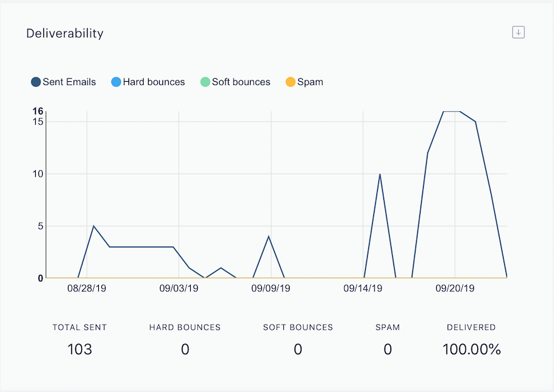Click the Hard Bounces count value
This screenshot has height=392, width=554.
point(185,350)
